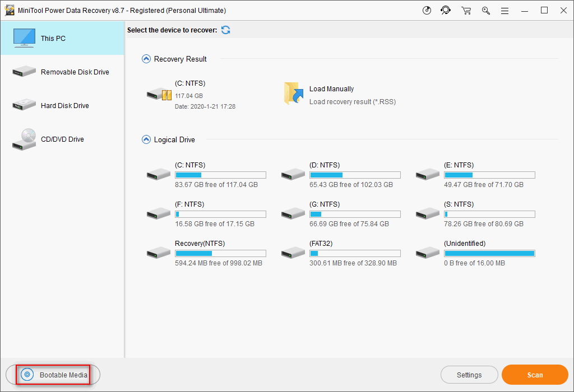The width and height of the screenshot is (574, 392).
Task: Switch to Hard Disk Drive tab
Action: [x=62, y=105]
